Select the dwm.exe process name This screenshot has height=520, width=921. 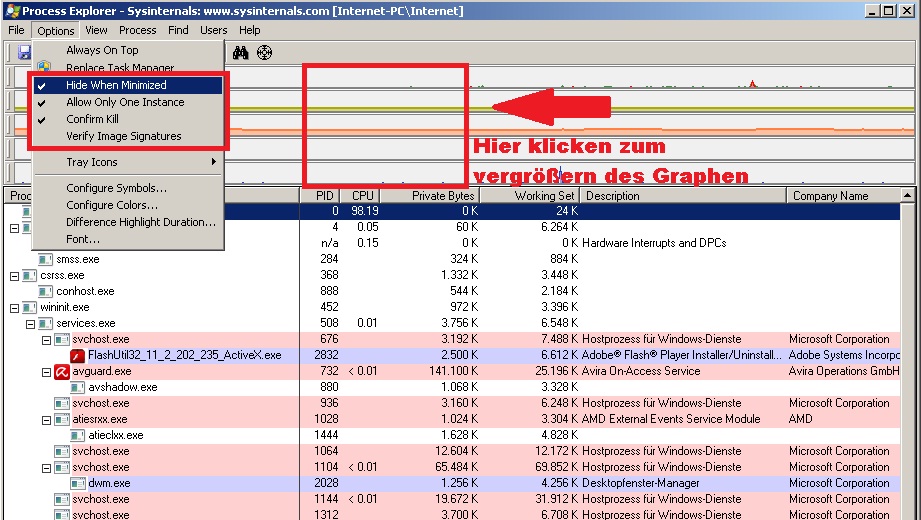(109, 484)
